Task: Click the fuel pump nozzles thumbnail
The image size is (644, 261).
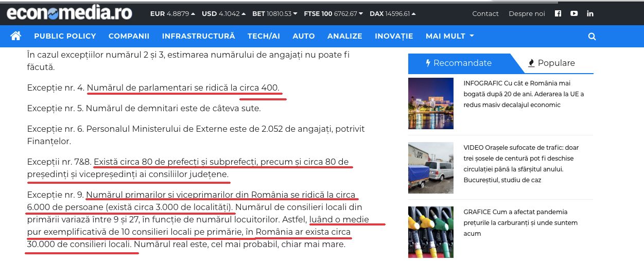Action: click(430, 232)
